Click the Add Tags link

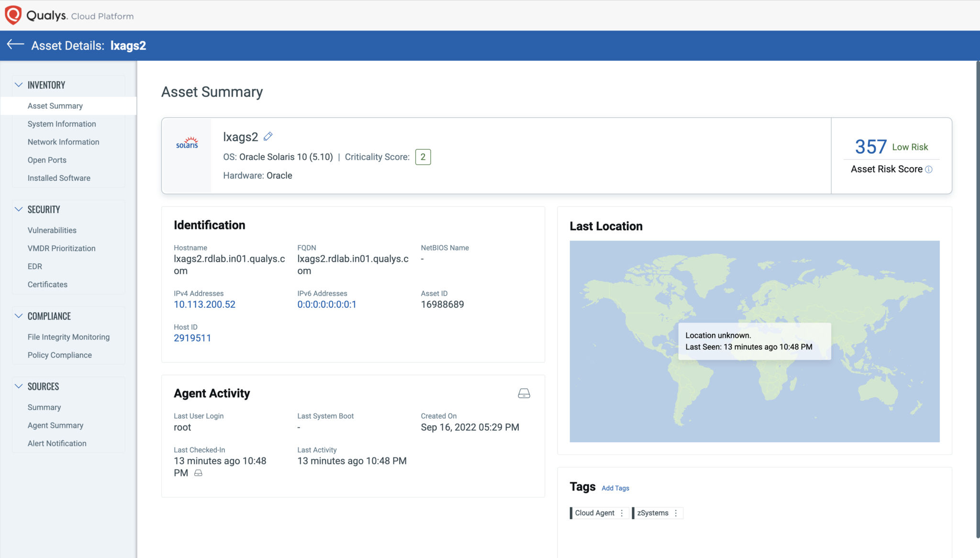click(615, 488)
